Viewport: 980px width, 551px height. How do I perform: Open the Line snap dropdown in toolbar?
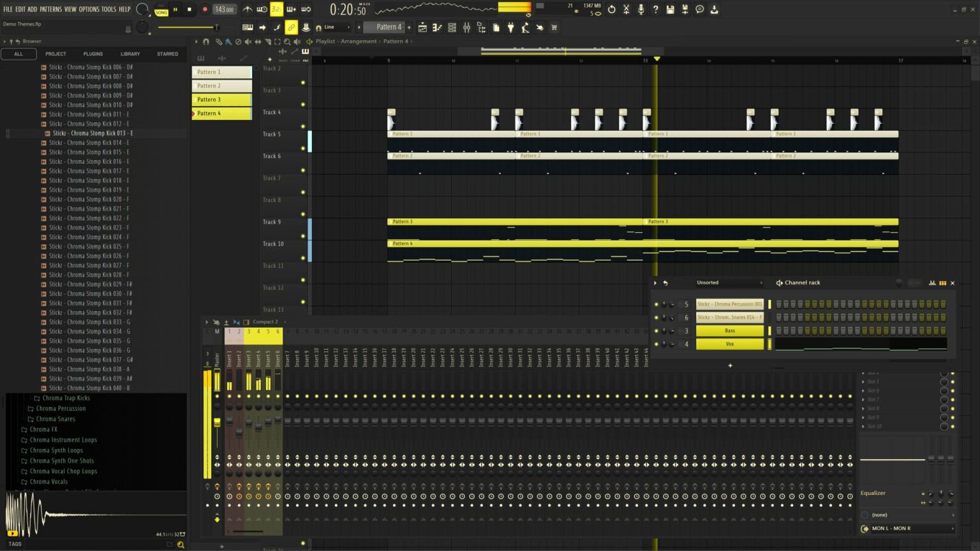[333, 27]
